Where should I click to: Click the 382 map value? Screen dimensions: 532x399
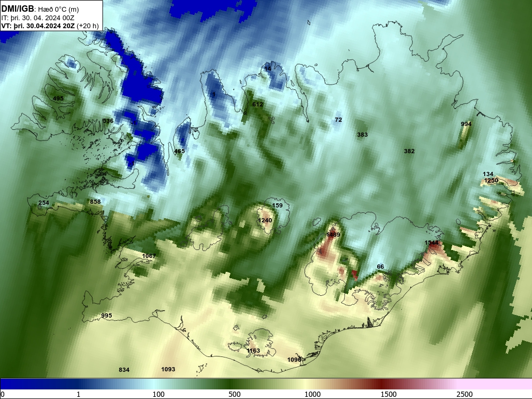click(409, 151)
